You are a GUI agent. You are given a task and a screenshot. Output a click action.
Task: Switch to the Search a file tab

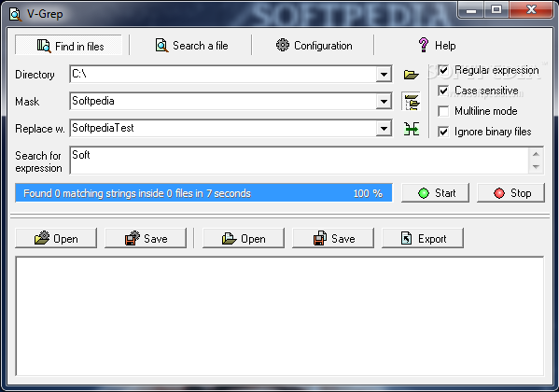pyautogui.click(x=191, y=46)
